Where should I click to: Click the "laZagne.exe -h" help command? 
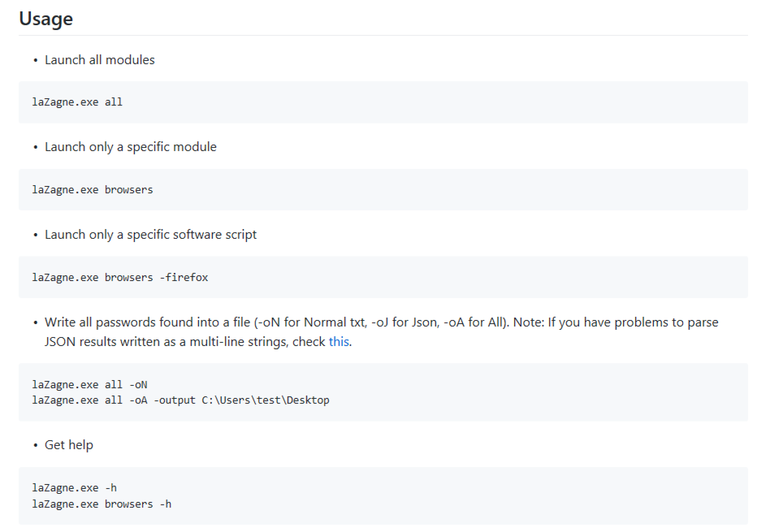pos(74,488)
